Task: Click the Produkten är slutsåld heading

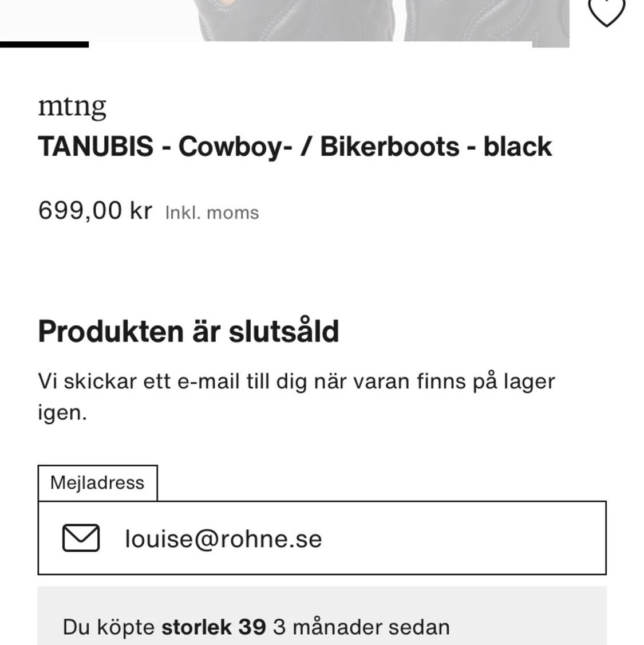Action: (188, 331)
